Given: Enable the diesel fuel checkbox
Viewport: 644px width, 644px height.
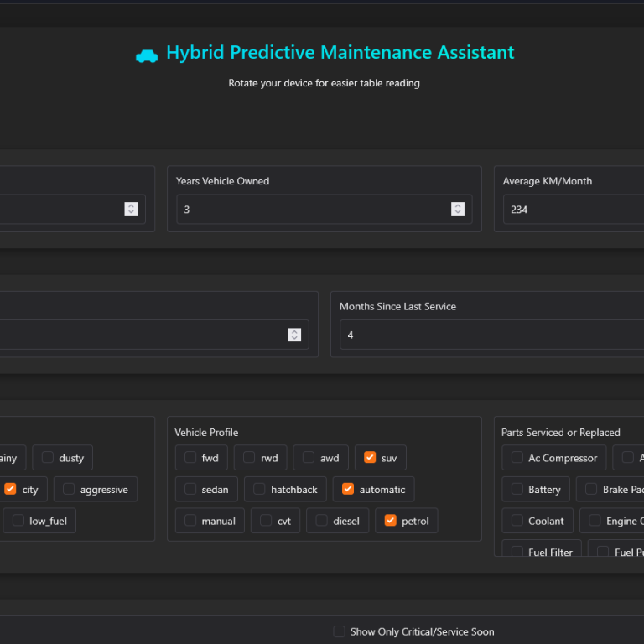Looking at the screenshot, I should pyautogui.click(x=322, y=521).
